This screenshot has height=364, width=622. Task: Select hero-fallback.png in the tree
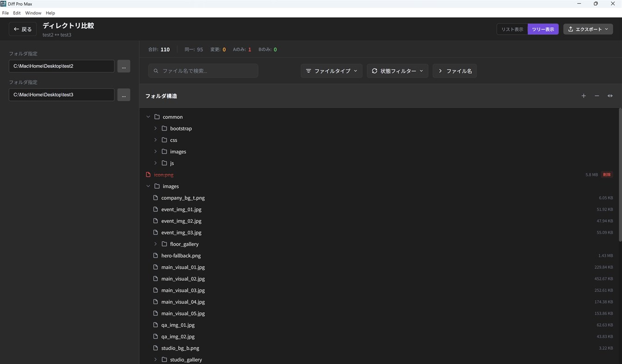tap(379, 256)
